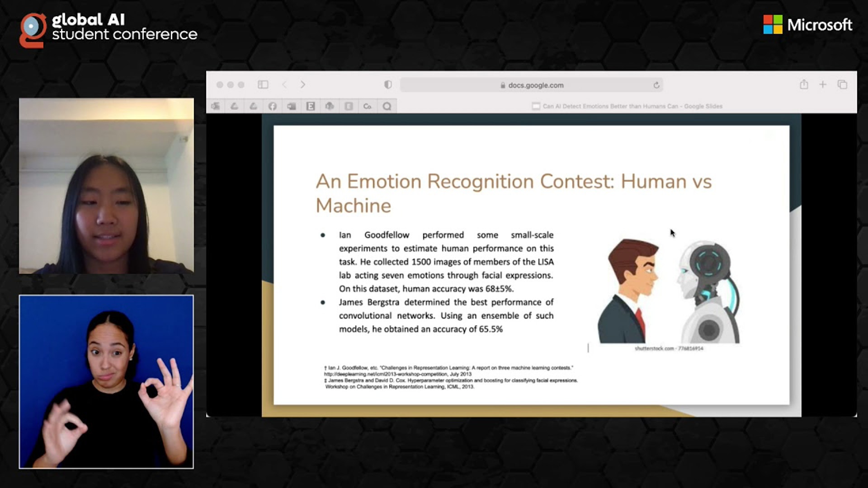868x488 pixels.
Task: Open the Safari share menu
Action: coord(804,84)
